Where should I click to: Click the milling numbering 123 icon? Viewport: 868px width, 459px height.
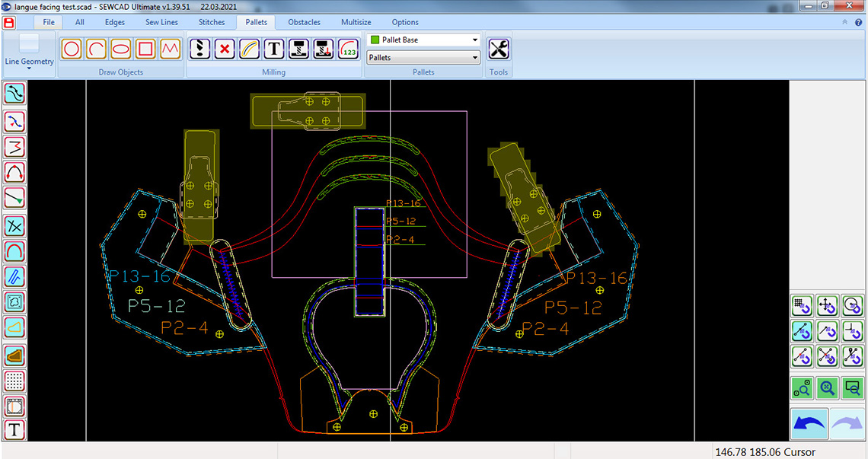tap(349, 49)
